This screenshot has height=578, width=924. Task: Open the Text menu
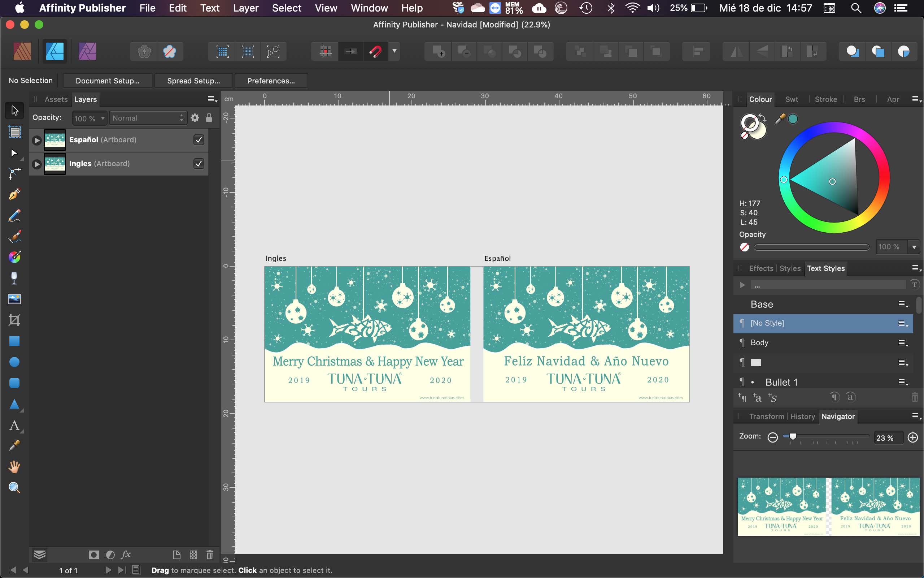(x=210, y=8)
